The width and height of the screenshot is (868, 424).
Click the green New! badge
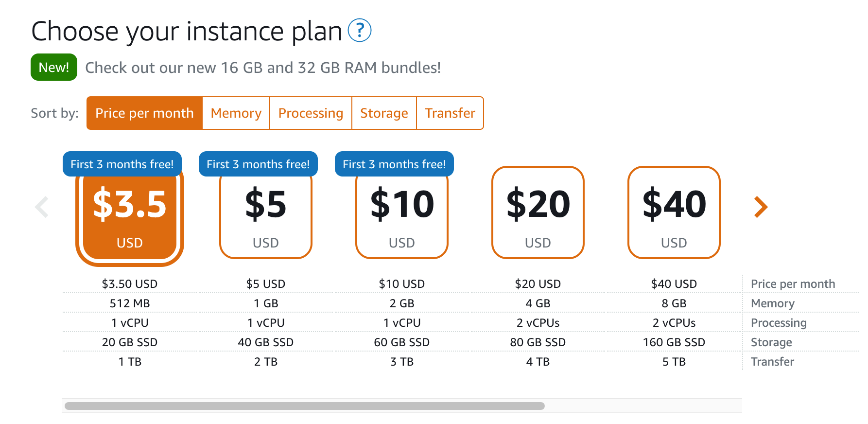tap(54, 67)
